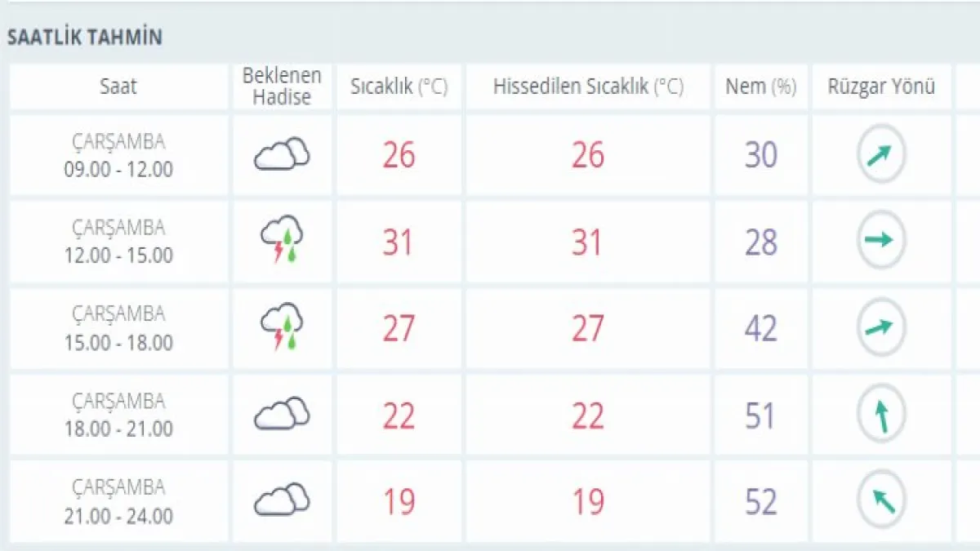Click the cloudy icon for 09.00 - 12.00
This screenshot has width=980, height=551.
click(x=282, y=153)
